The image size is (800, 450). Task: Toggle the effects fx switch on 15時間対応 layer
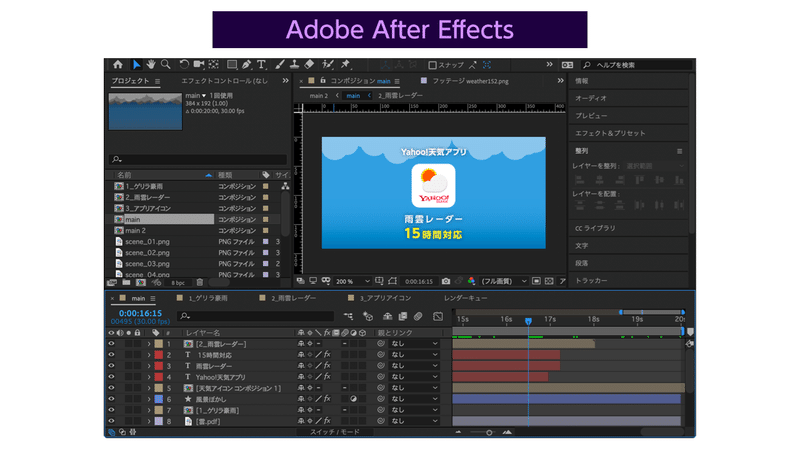pos(327,355)
